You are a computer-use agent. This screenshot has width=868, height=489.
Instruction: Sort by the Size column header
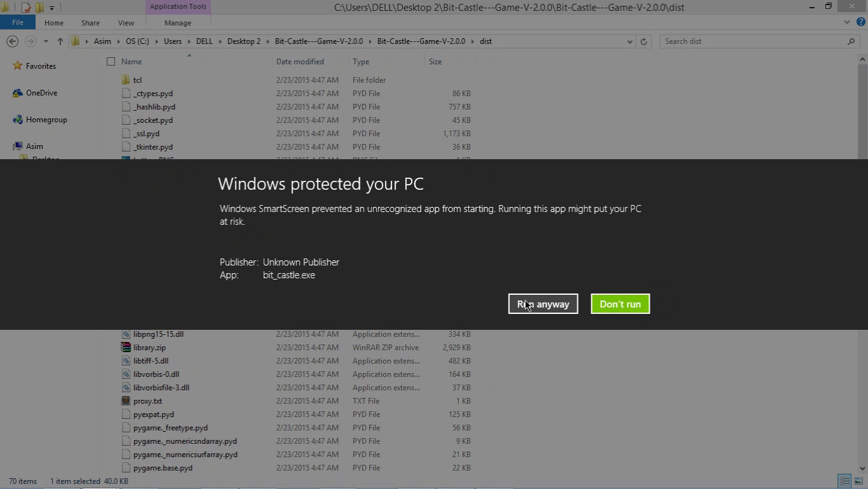point(435,62)
